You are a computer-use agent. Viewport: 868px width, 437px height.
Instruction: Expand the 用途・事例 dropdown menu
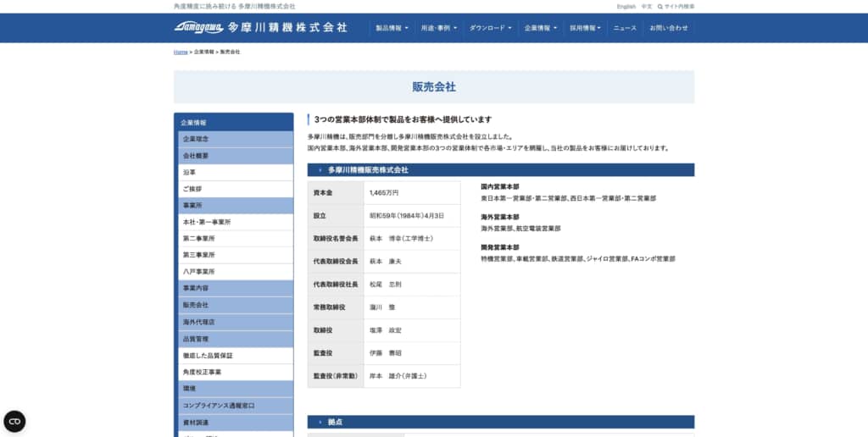click(439, 28)
